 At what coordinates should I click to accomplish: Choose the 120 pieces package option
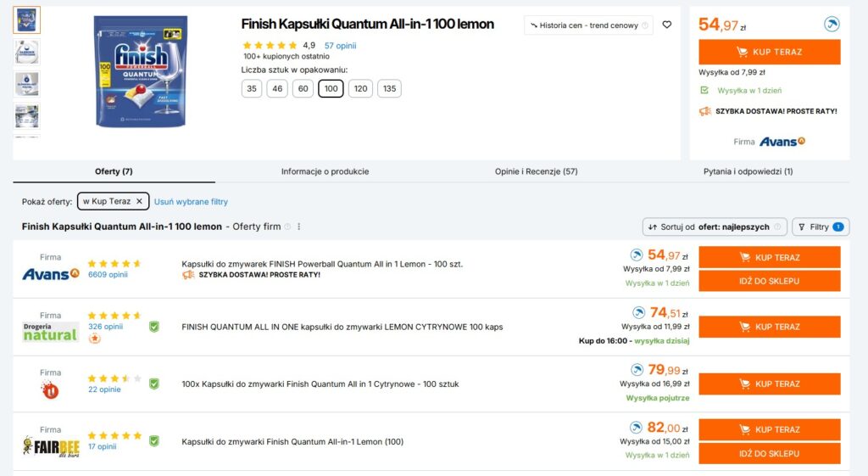tap(360, 88)
